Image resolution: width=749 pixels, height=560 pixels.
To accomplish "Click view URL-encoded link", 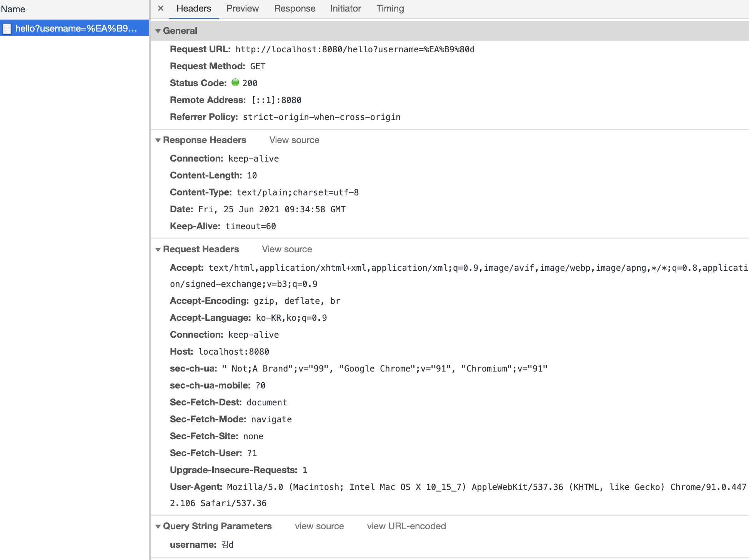I will pyautogui.click(x=406, y=526).
